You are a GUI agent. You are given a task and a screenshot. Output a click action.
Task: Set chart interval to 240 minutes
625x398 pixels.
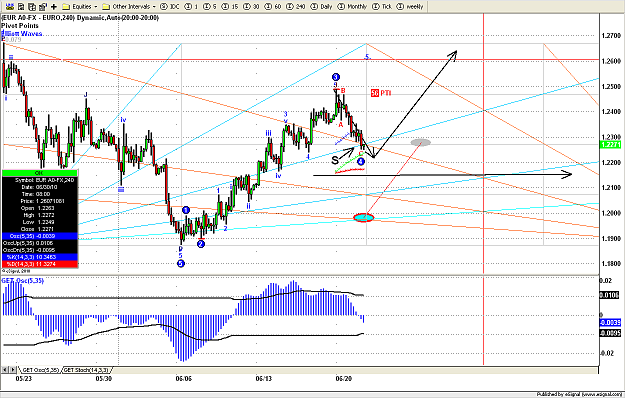point(296,6)
